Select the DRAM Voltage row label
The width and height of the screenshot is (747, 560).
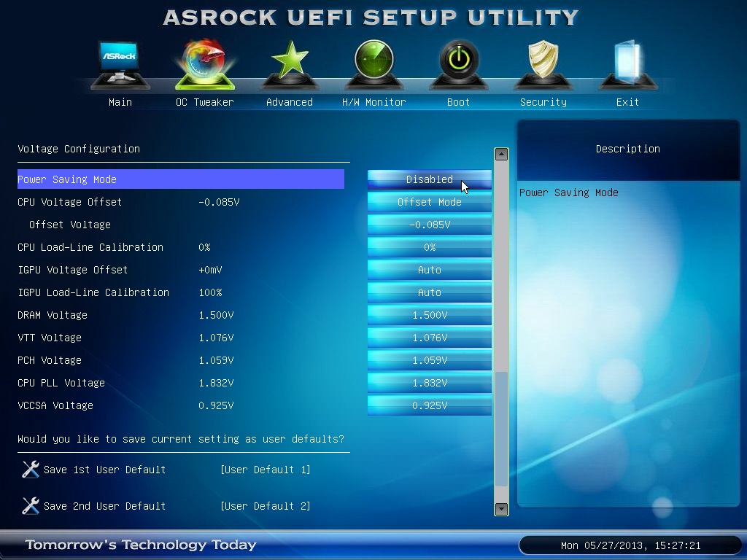click(53, 315)
